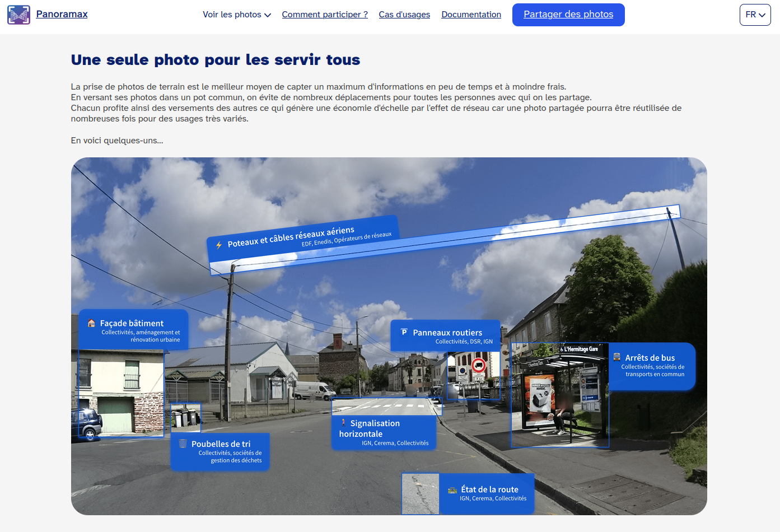
Task: Click the text Collectivités, DSR, IGN
Action: pyautogui.click(x=464, y=342)
